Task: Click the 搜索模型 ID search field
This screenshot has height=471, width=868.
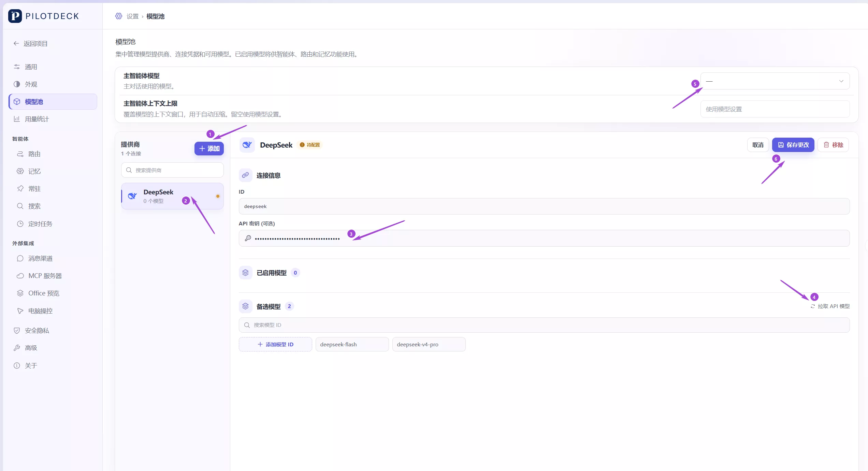Action: 544,325
